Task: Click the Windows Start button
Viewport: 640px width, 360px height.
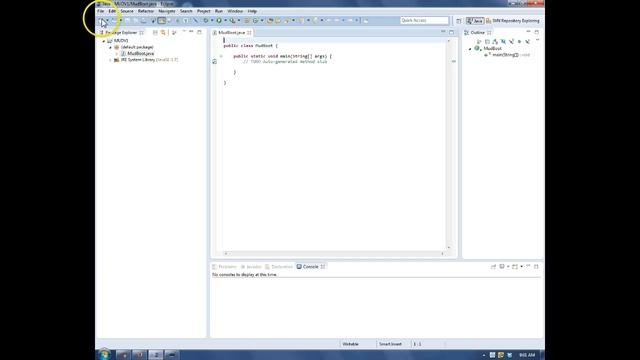Action: (x=104, y=354)
